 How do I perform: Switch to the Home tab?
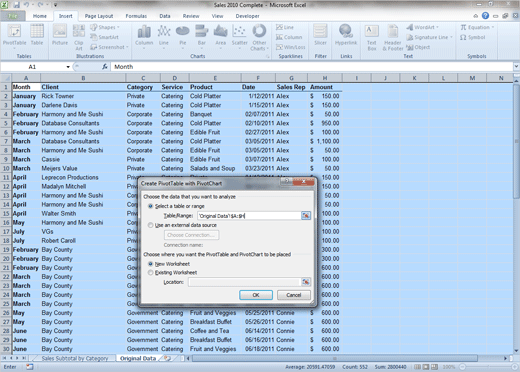tap(40, 16)
